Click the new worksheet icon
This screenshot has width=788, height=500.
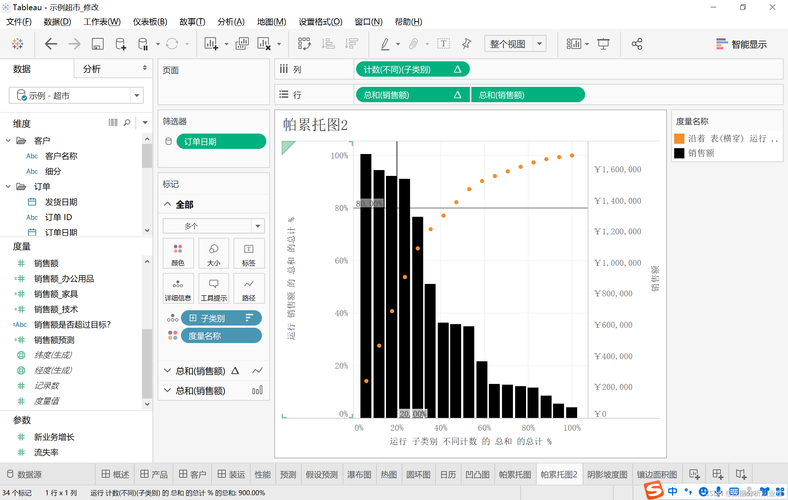coord(211,44)
